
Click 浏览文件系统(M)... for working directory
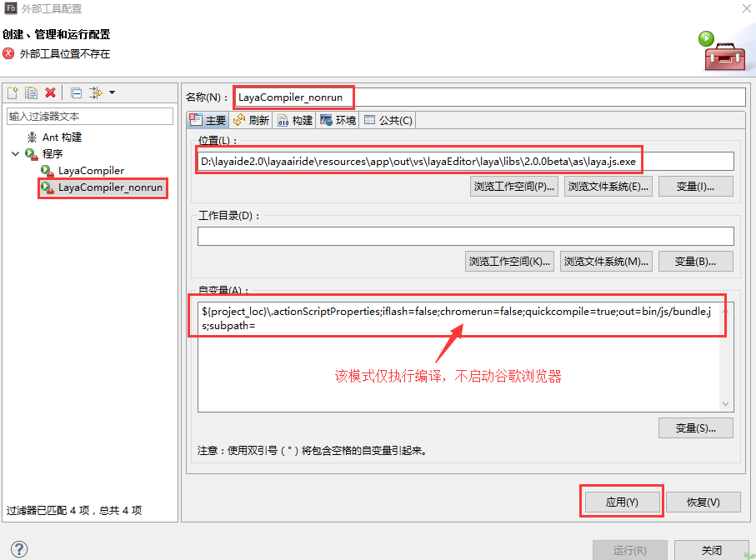[x=606, y=261]
